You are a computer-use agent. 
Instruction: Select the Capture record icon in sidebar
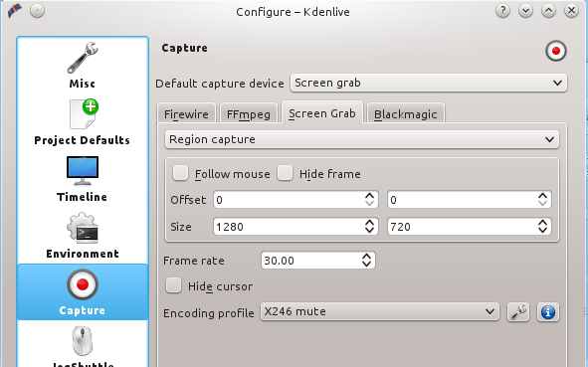point(83,284)
